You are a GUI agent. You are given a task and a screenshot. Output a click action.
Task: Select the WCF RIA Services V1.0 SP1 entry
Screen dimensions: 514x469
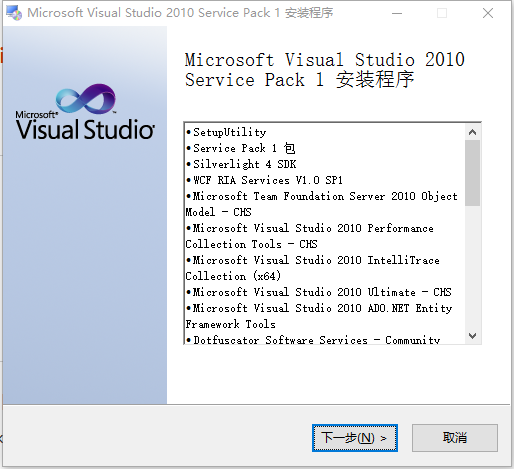[264, 180]
